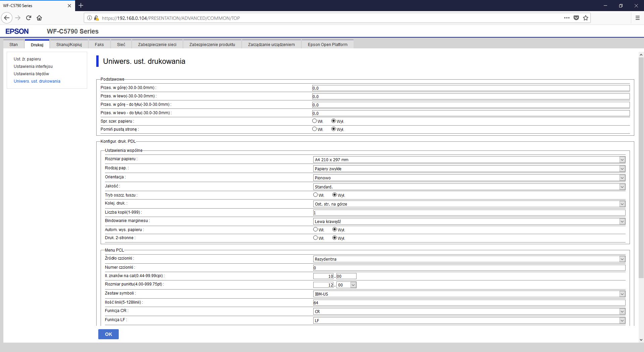Select Wył. for Autom. wys. papieru
644x352 pixels.
[x=334, y=229]
